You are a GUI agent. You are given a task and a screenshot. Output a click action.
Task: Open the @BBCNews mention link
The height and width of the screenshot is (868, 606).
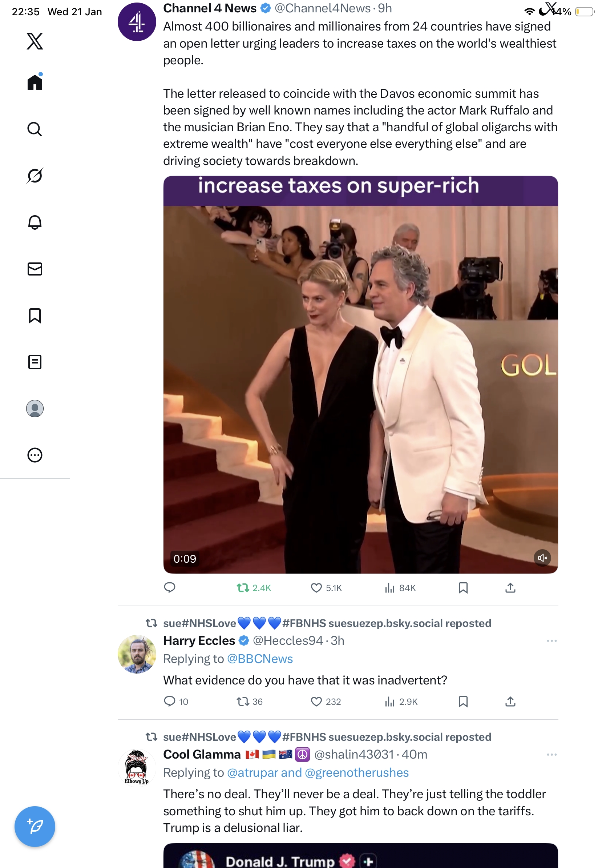(260, 659)
